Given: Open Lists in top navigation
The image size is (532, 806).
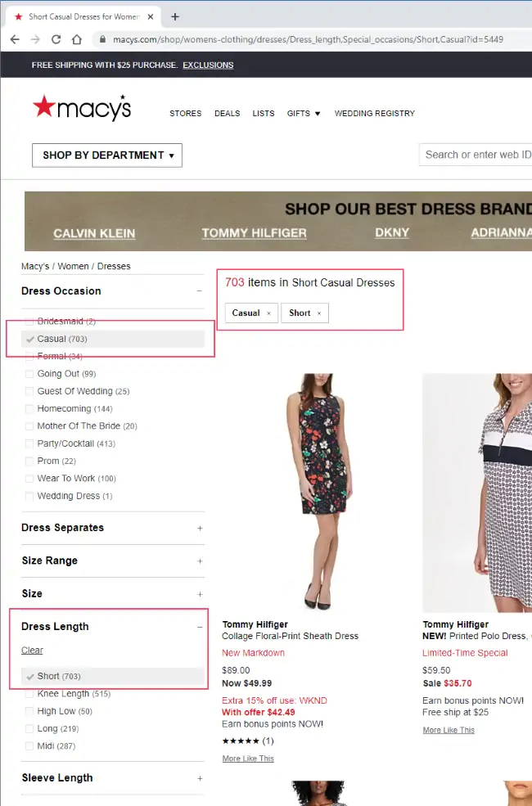Looking at the screenshot, I should pyautogui.click(x=264, y=113).
